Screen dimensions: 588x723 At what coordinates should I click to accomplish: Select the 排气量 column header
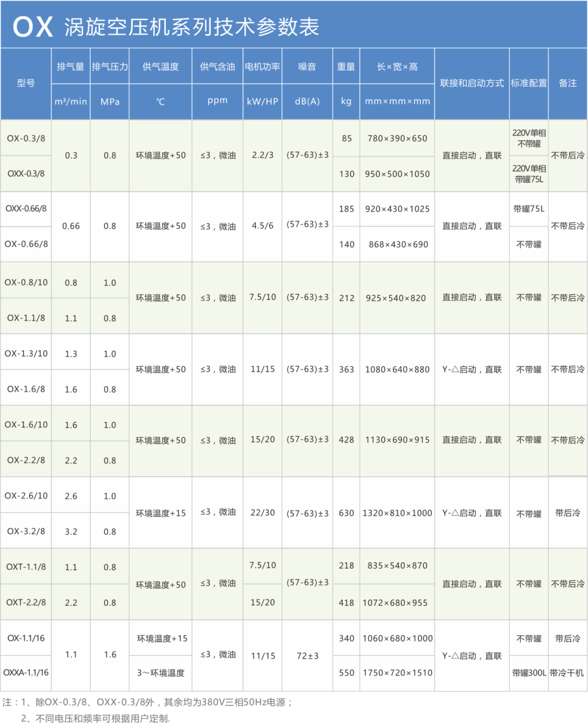point(71,67)
